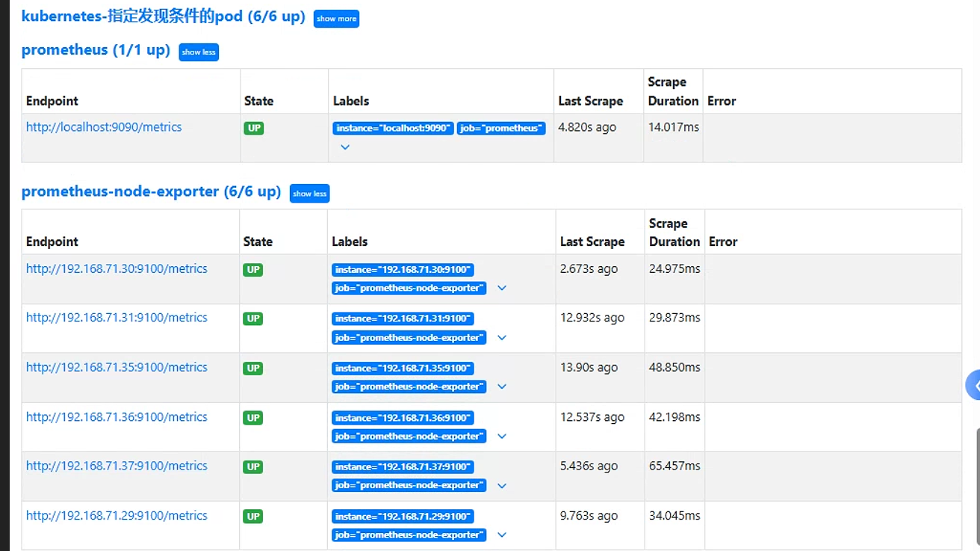Open the 192.168.71.35:9100/metrics endpoint link
The height and width of the screenshot is (551, 980).
[117, 367]
